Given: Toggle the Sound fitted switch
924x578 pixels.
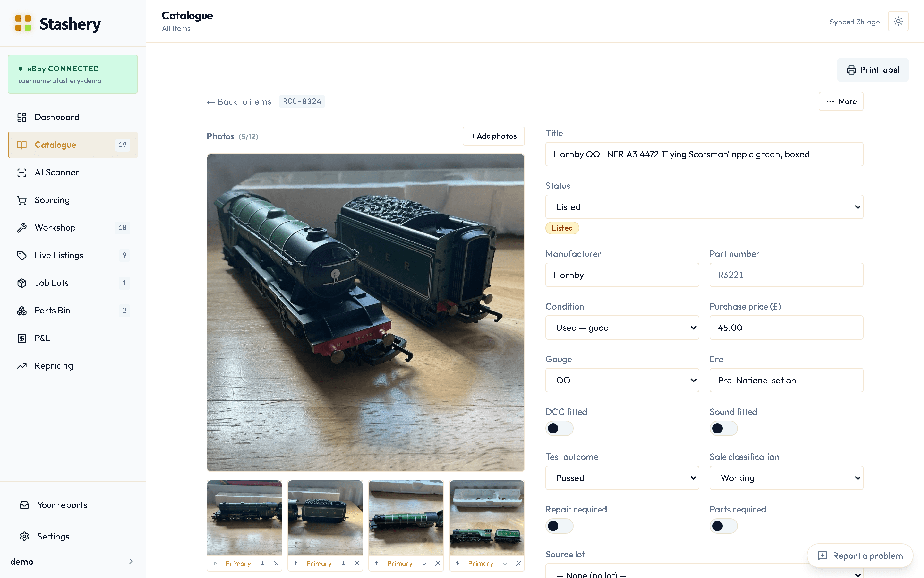Looking at the screenshot, I should point(723,428).
